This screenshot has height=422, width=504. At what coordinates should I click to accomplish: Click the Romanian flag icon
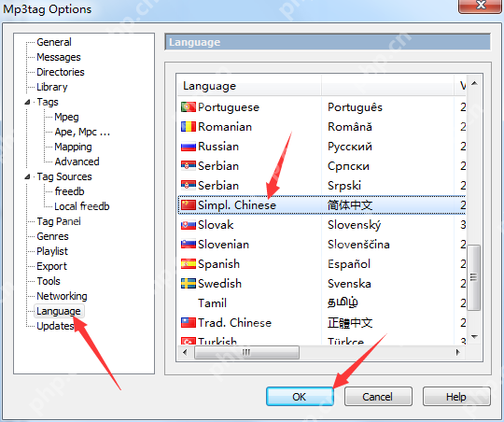(x=189, y=127)
